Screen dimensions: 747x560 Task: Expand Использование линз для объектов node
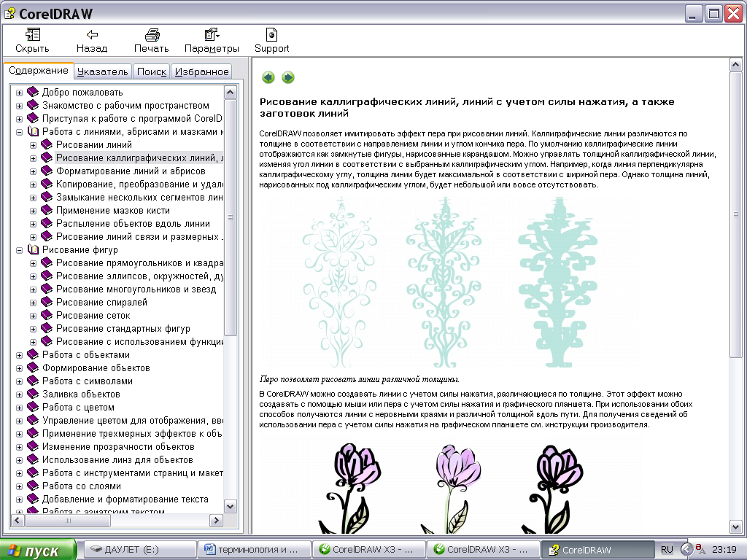click(19, 461)
